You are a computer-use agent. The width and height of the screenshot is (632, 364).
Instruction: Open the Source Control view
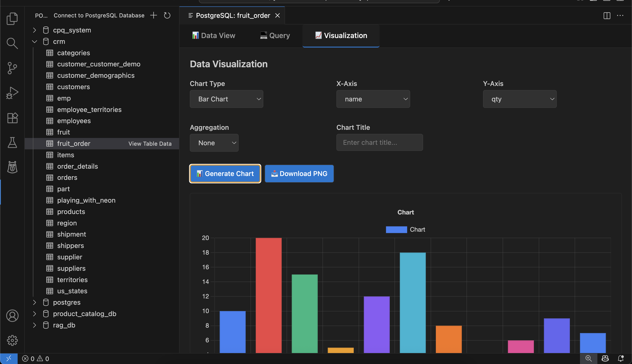pos(12,68)
